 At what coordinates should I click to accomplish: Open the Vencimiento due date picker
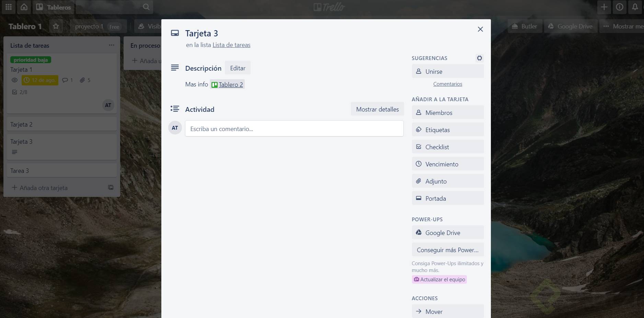(448, 164)
